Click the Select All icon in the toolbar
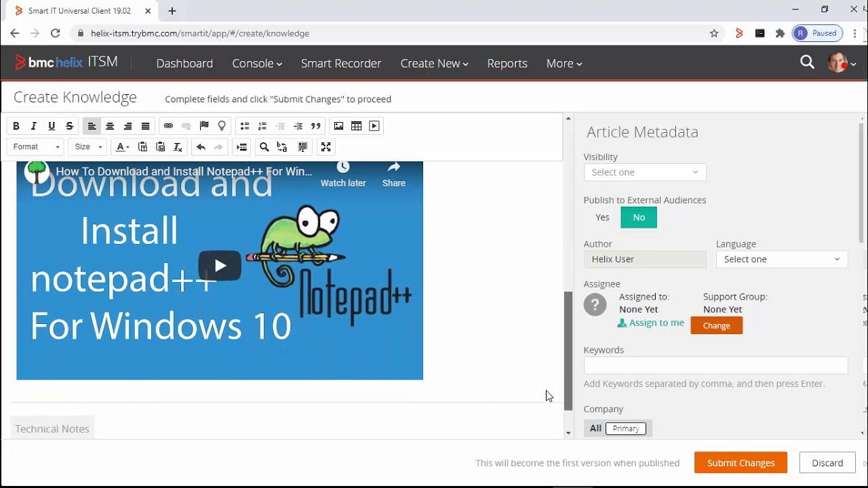Screen dimensions: 868x488 (x=303, y=147)
